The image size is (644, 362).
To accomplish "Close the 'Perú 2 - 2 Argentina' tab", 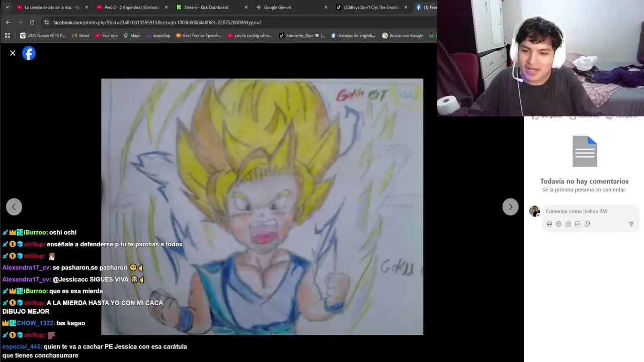I will point(166,8).
